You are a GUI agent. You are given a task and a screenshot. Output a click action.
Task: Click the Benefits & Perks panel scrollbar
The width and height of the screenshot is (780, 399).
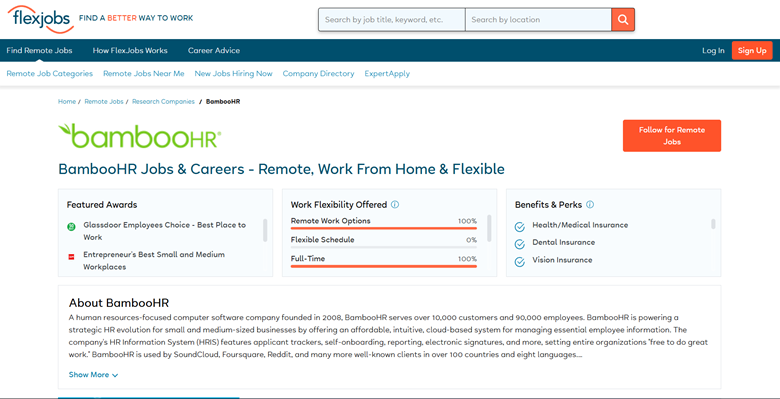713,224
